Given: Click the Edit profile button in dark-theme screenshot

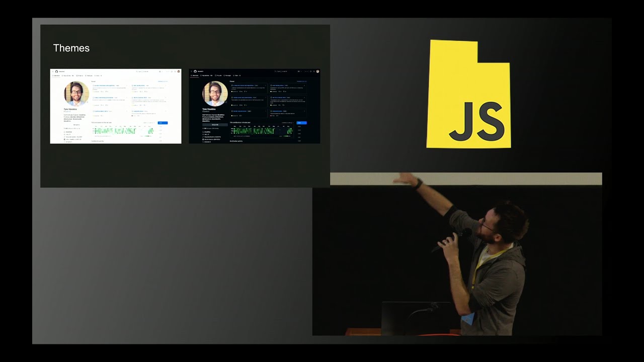Looking at the screenshot, I should point(215,124).
